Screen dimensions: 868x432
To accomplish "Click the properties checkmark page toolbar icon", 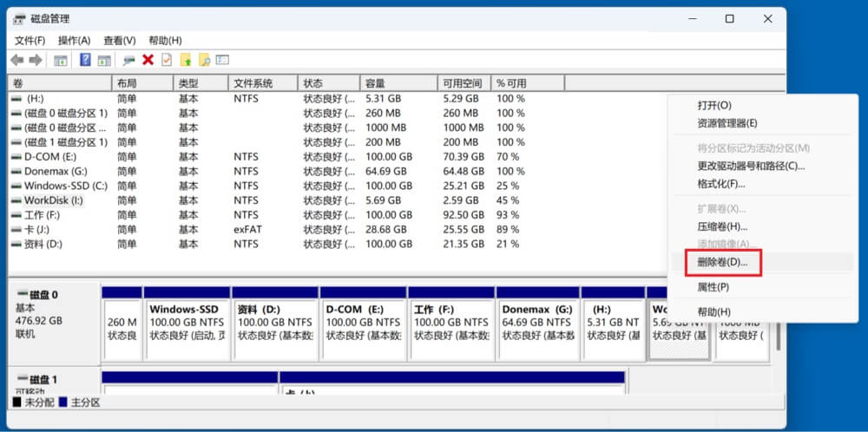I will [x=167, y=60].
